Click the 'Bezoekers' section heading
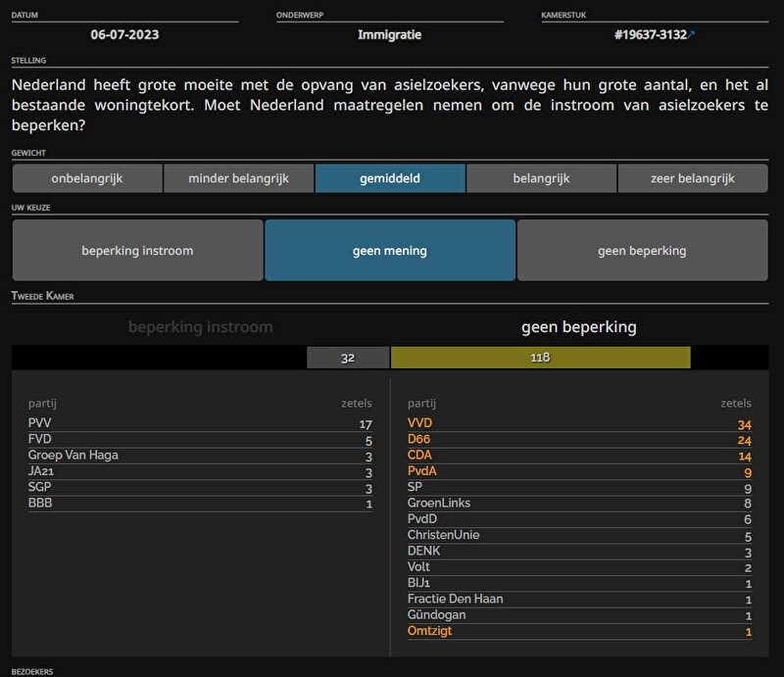The width and height of the screenshot is (784, 677). 32,671
